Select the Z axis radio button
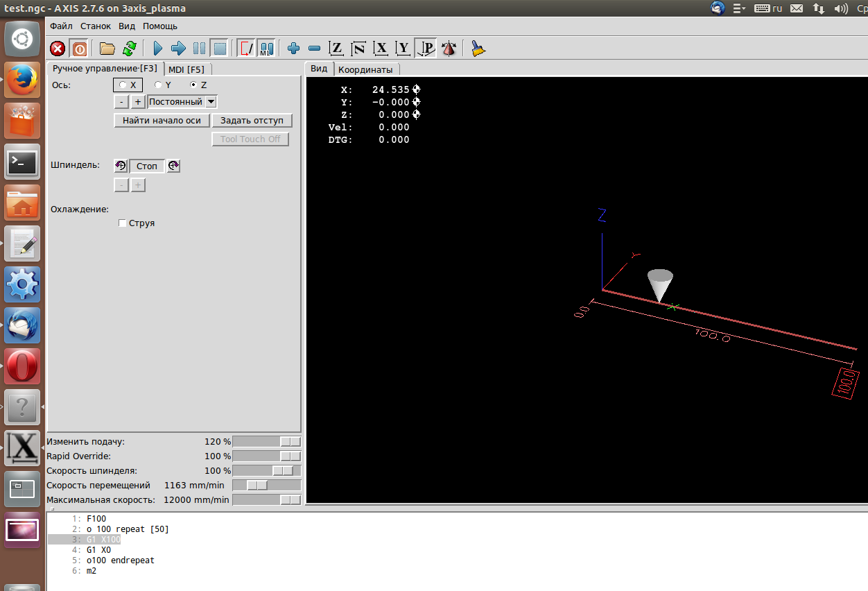 click(198, 85)
